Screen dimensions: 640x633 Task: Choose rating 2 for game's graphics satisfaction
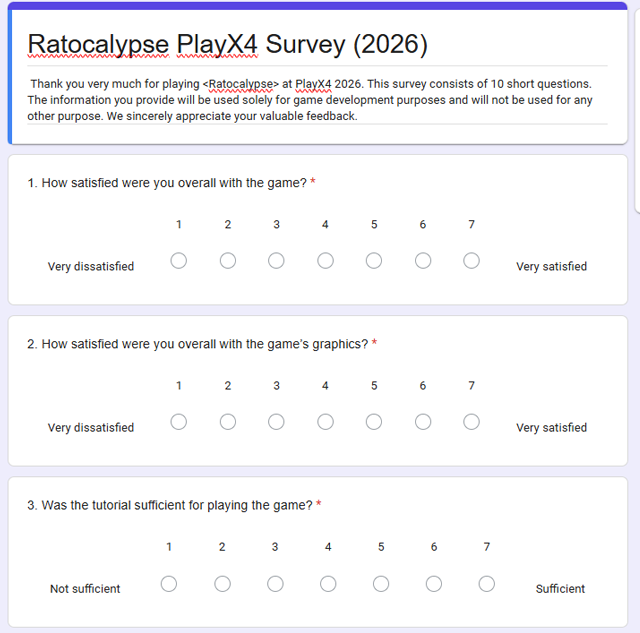point(228,422)
